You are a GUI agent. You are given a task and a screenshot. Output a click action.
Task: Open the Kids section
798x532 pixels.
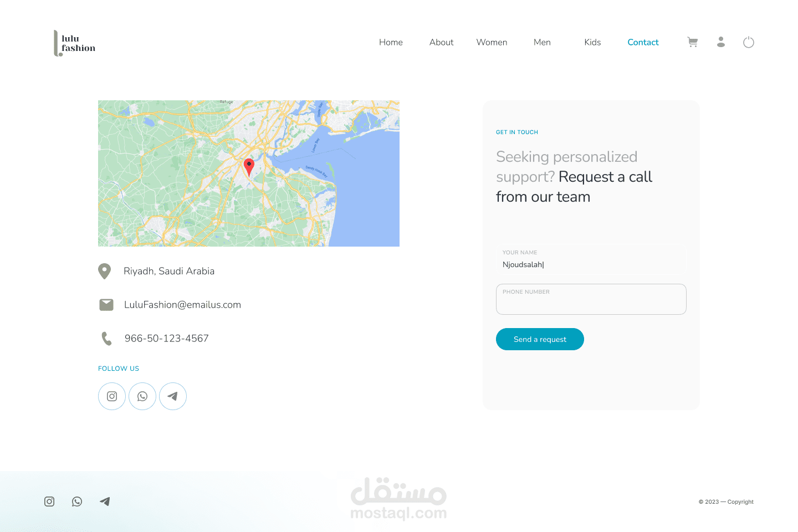tap(592, 42)
